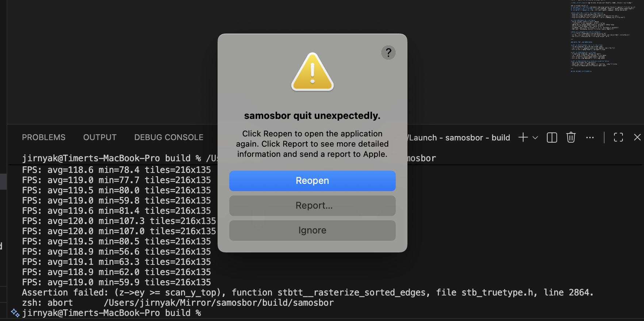Ignore the crash dialog

pyautogui.click(x=313, y=231)
